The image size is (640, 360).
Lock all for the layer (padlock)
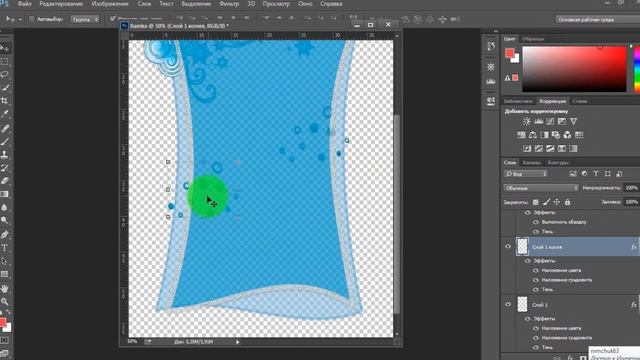[x=567, y=202]
